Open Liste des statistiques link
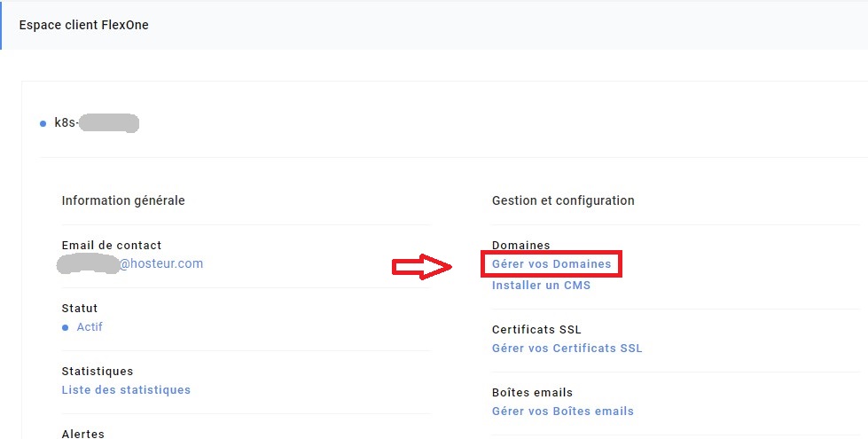 pyautogui.click(x=126, y=390)
